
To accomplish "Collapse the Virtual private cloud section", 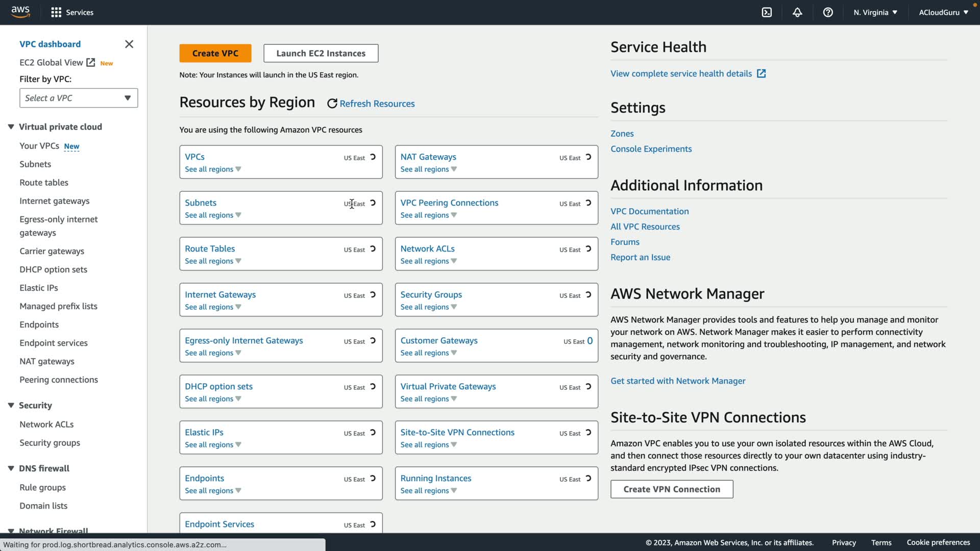I will [x=11, y=127].
